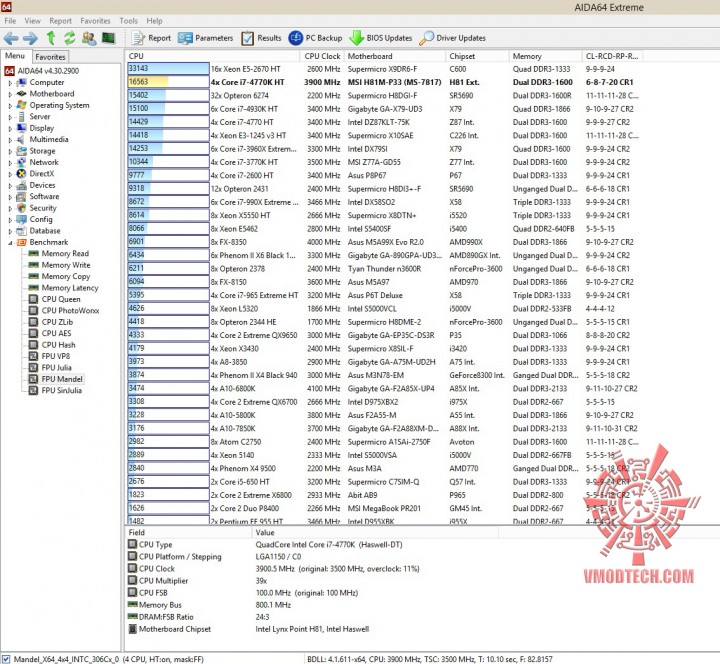Expand the Network tree node

tap(10, 163)
